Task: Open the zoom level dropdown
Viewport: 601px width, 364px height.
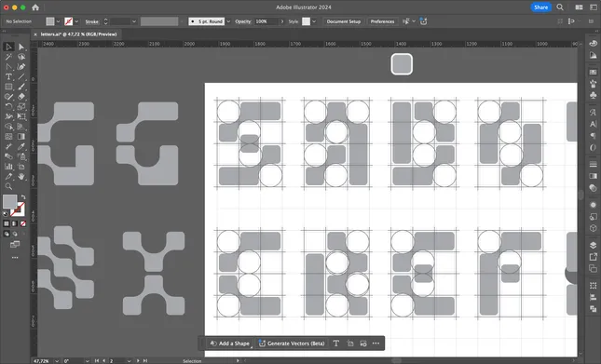Action: 57,360
